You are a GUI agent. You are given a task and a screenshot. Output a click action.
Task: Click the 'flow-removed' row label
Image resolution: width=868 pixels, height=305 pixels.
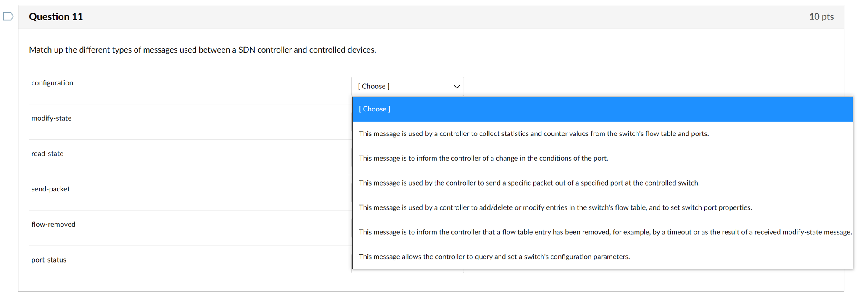(x=53, y=224)
